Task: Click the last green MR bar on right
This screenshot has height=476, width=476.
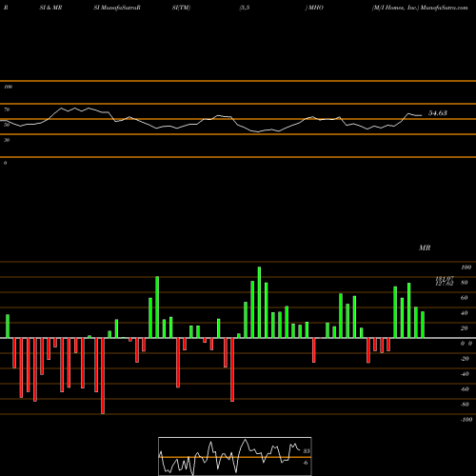Action: coord(423,325)
